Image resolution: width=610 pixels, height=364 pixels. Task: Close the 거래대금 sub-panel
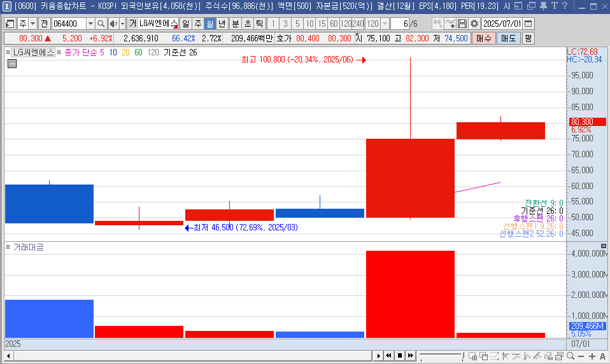tap(604, 246)
